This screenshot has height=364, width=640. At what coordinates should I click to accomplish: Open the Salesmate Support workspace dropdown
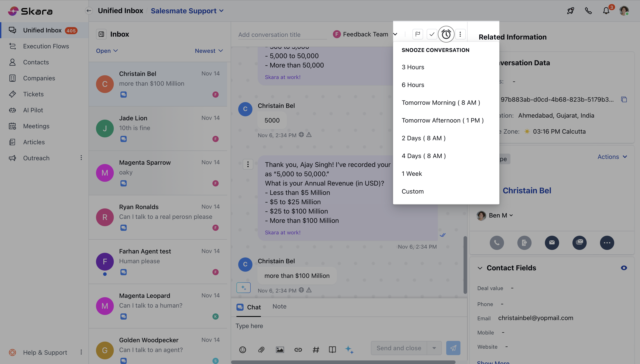click(x=187, y=11)
